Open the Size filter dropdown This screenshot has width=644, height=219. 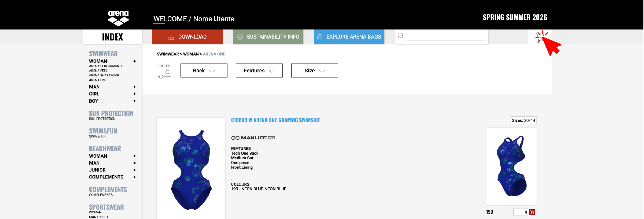pyautogui.click(x=314, y=70)
